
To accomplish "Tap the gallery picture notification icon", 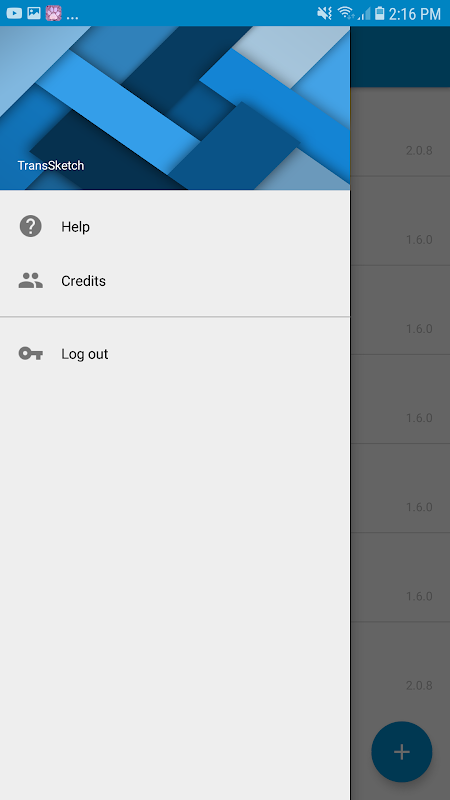I will click(34, 13).
